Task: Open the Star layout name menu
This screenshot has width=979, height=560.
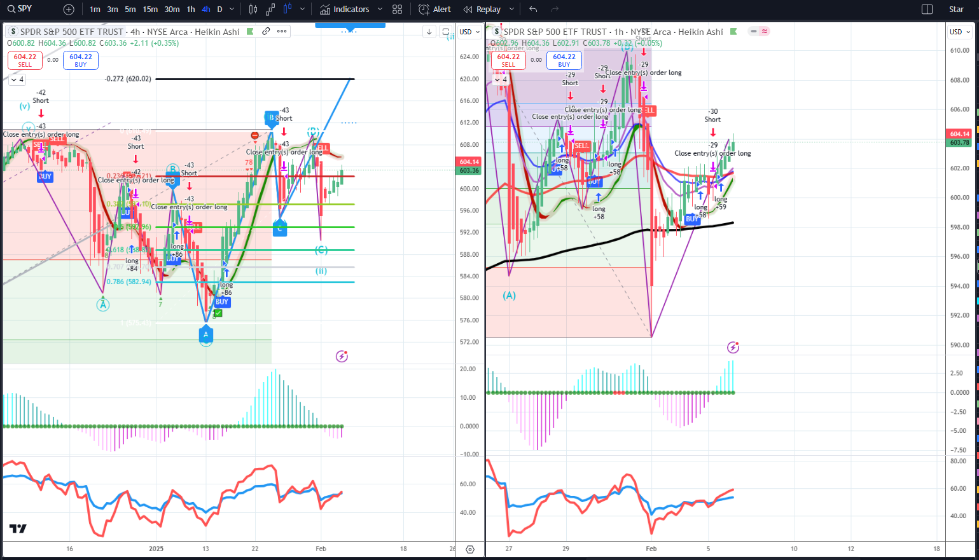Action: tap(956, 10)
